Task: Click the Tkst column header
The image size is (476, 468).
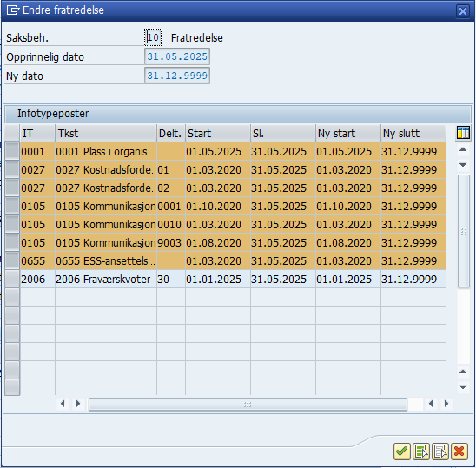Action: 106,133
